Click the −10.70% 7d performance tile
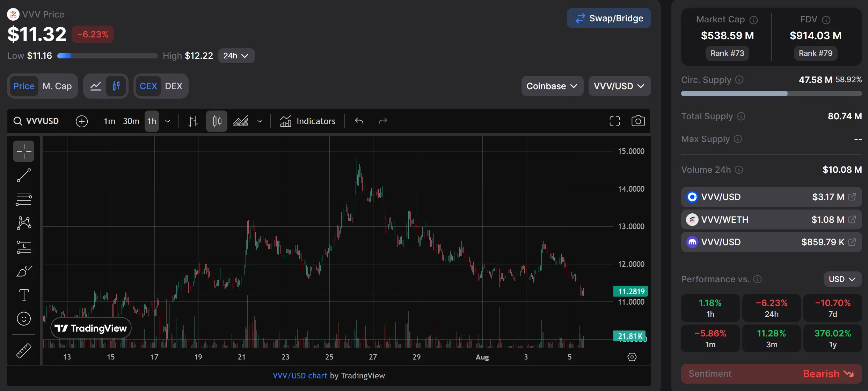The image size is (868, 391). (832, 308)
